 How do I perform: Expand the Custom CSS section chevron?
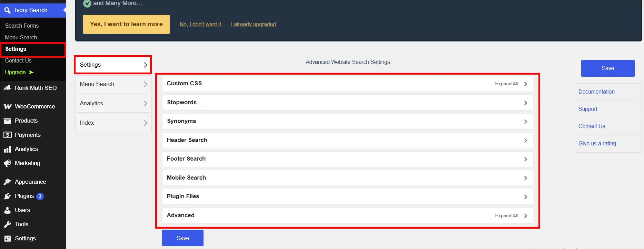(526, 84)
